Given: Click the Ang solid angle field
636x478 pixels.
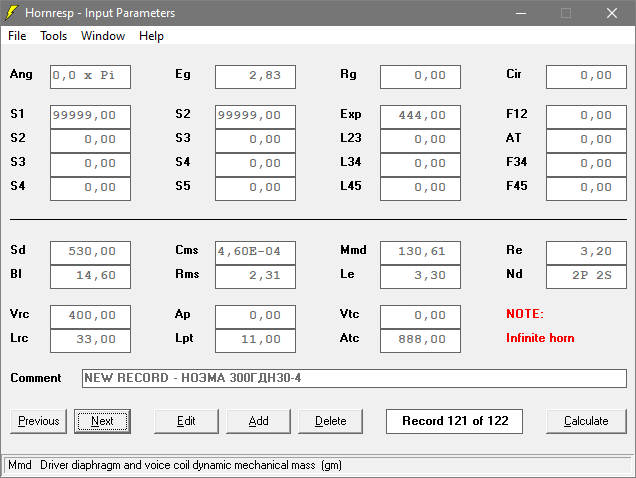Looking at the screenshot, I should click(90, 76).
